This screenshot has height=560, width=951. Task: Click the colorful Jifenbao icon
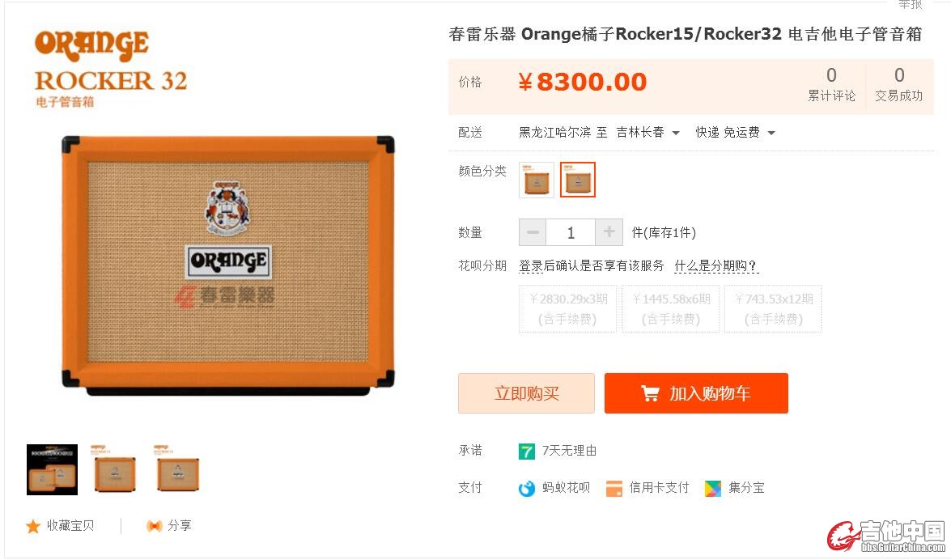click(713, 489)
